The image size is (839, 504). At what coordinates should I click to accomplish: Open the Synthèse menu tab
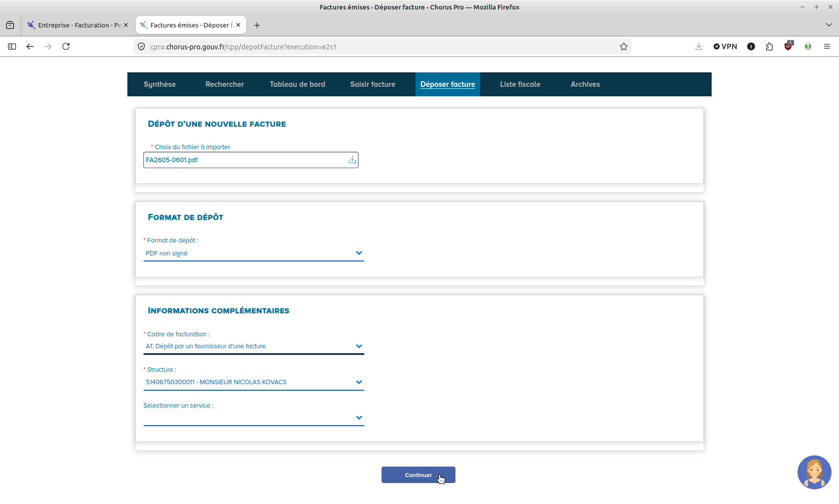[x=160, y=84]
